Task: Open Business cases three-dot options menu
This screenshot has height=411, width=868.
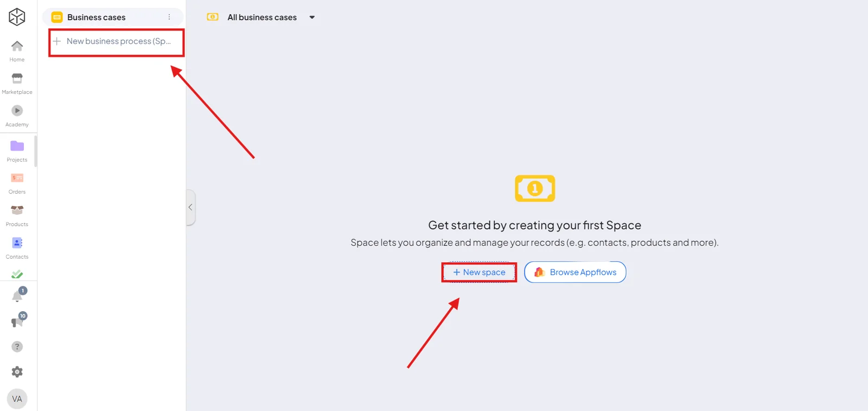Action: (169, 17)
